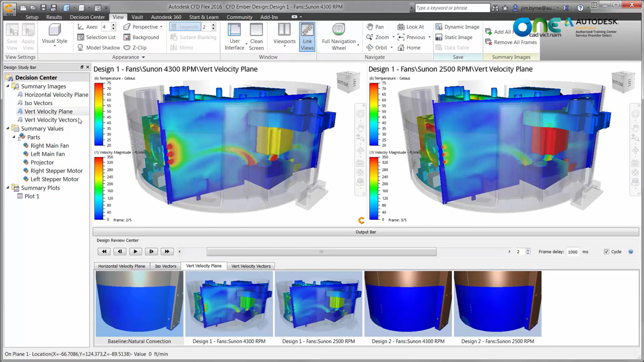Click the New file icon in quick access toolbar
The image size is (644, 362).
tap(23, 8)
